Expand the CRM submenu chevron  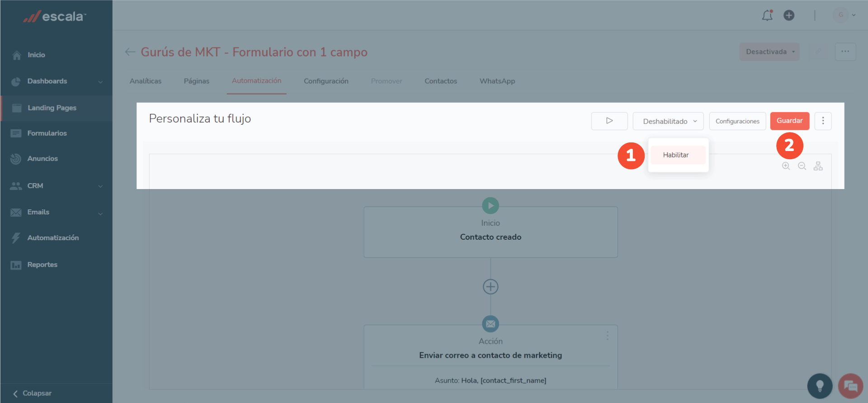point(100,186)
